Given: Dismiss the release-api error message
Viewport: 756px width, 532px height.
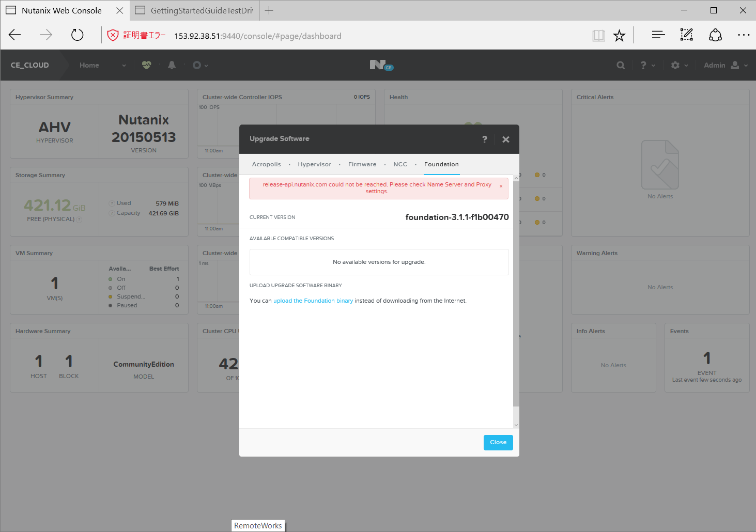Looking at the screenshot, I should click(x=501, y=186).
